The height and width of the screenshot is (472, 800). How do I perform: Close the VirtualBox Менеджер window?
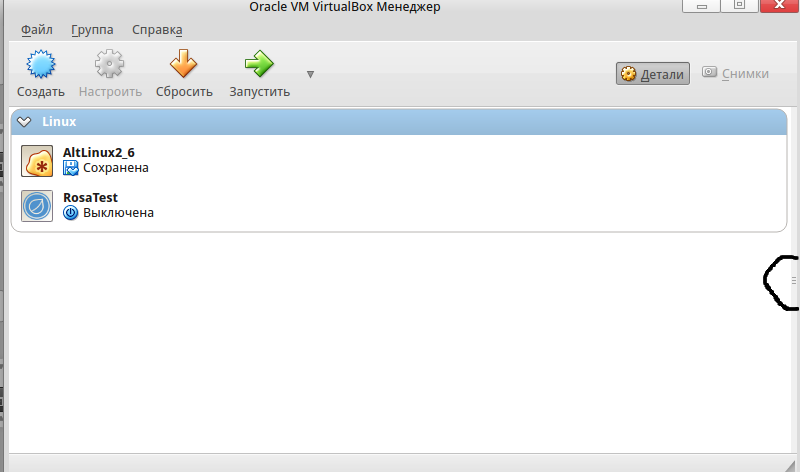point(779,6)
